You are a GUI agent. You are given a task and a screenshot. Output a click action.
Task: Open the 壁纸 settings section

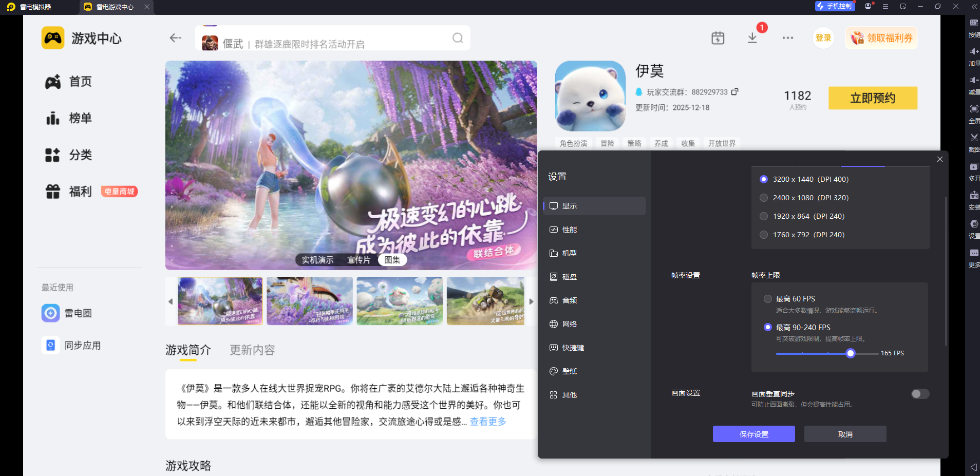pyautogui.click(x=594, y=371)
